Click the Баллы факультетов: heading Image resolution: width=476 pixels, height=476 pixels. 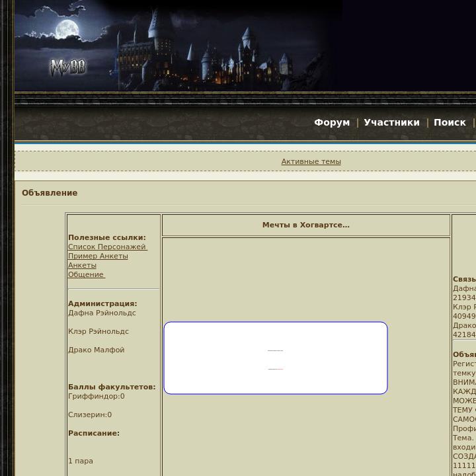(112, 387)
